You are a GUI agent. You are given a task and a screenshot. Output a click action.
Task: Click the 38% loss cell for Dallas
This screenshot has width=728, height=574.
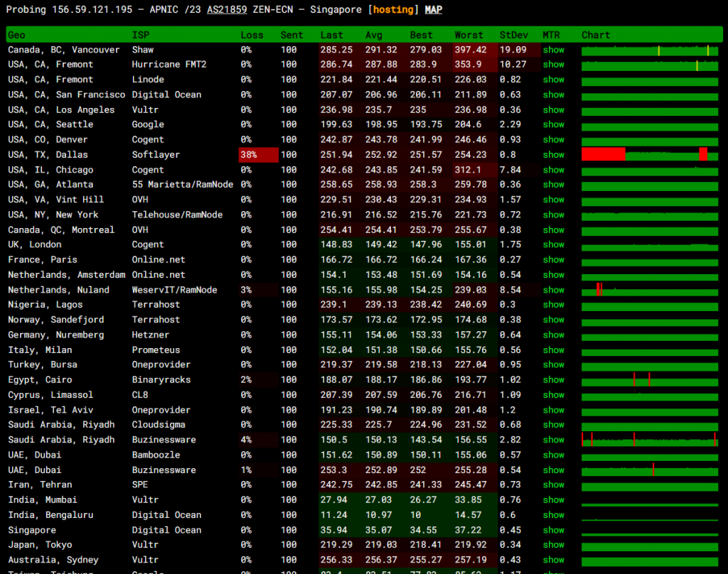pyautogui.click(x=258, y=155)
